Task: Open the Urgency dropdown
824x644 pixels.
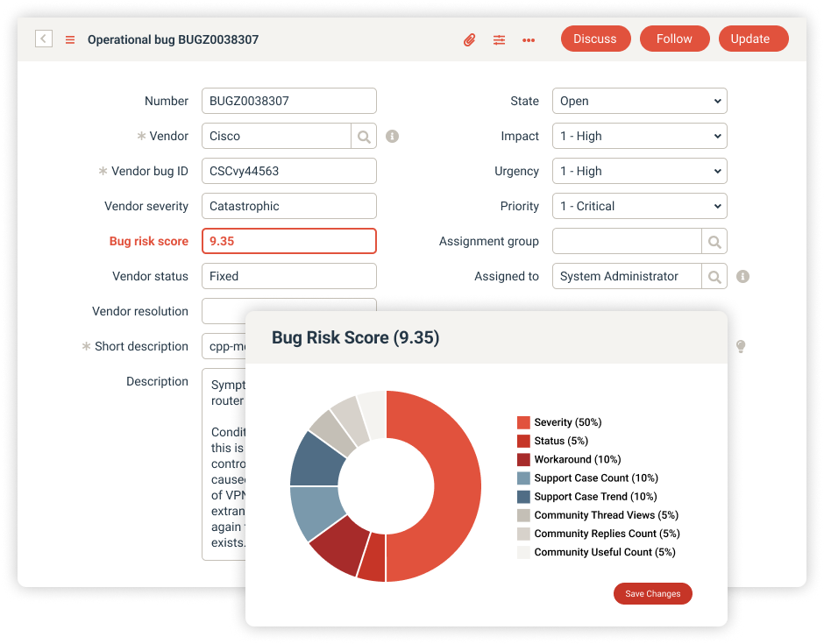Action: coord(639,171)
